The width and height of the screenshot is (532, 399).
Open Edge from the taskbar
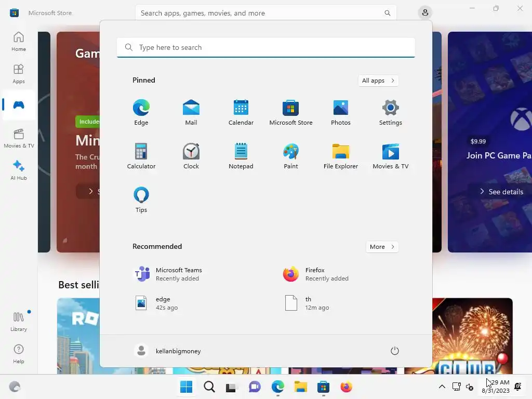point(277,387)
